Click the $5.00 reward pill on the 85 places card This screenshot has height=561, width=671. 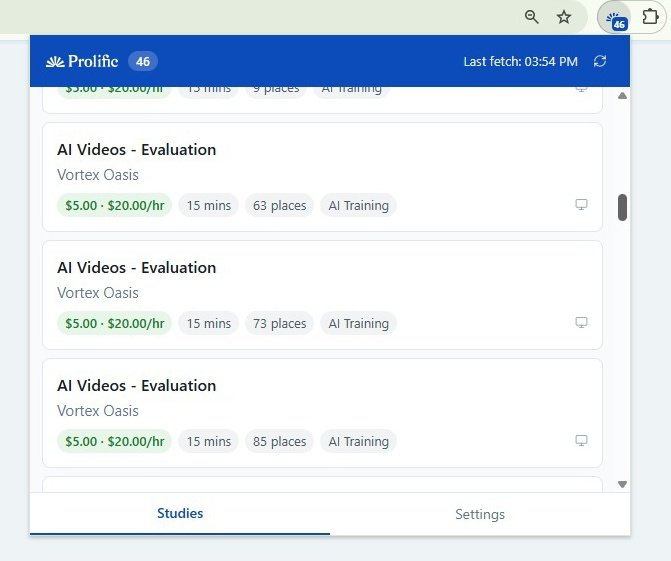tap(114, 442)
